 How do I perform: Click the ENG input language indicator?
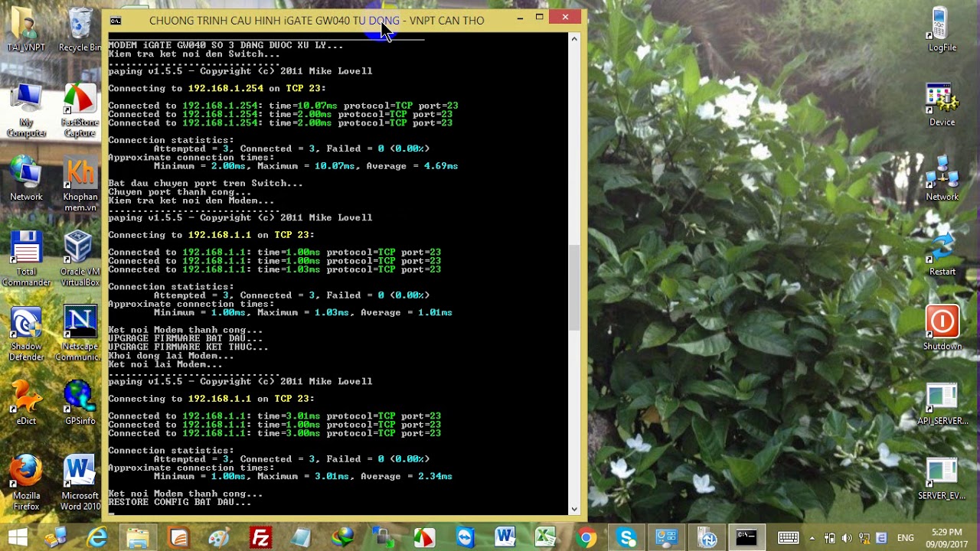(905, 538)
